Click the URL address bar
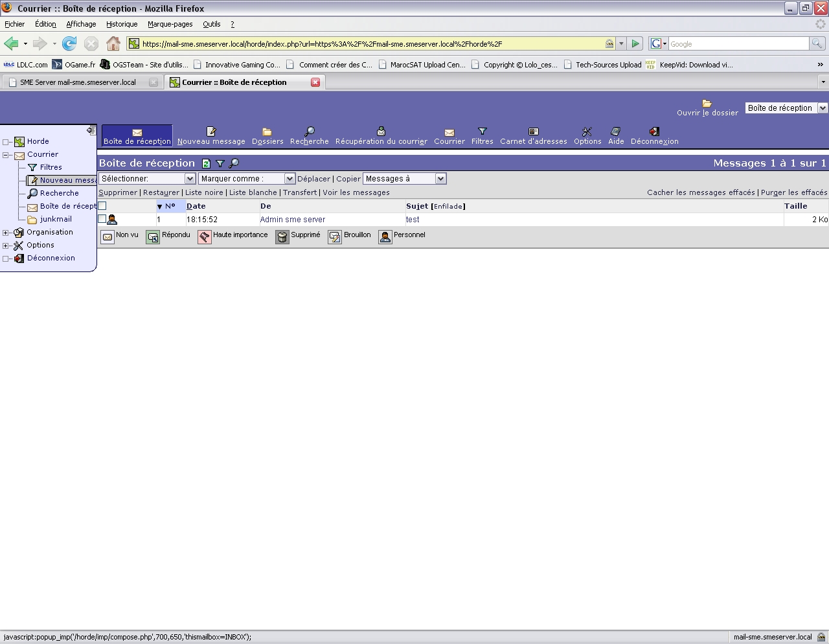The image size is (829, 644). pos(372,43)
